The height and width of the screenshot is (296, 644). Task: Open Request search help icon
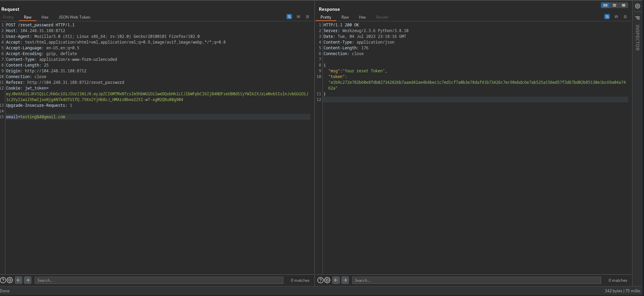[x=3, y=280]
